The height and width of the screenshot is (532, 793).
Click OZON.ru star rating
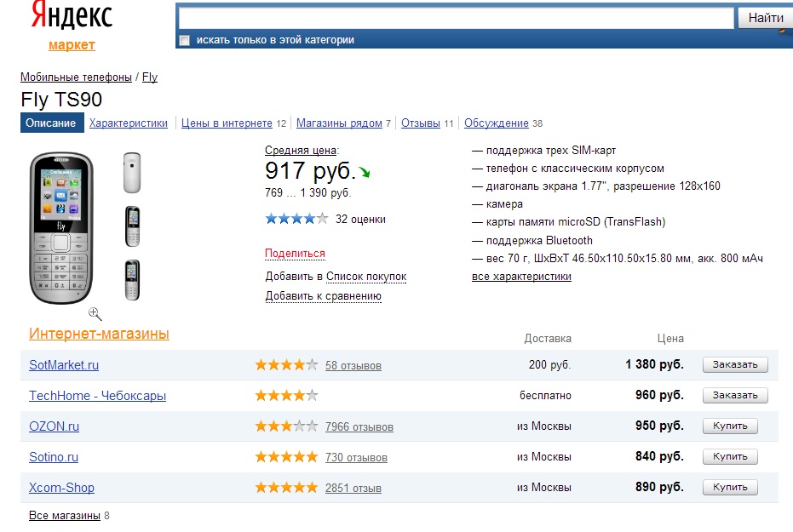286,426
